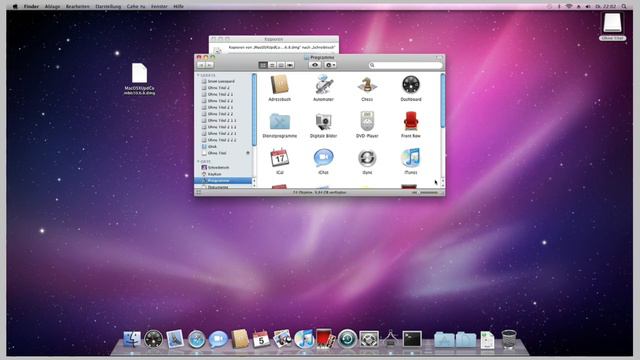Select the Chess application icon

click(x=367, y=85)
